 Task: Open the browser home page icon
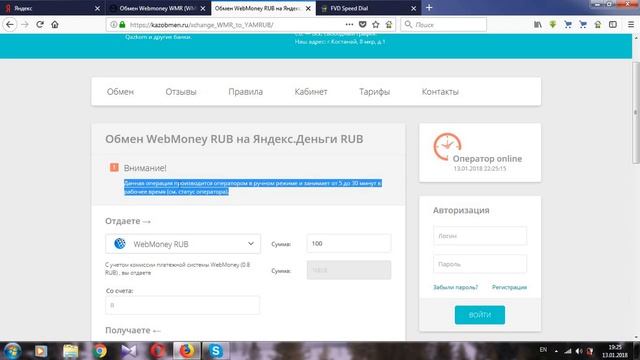(x=55, y=24)
